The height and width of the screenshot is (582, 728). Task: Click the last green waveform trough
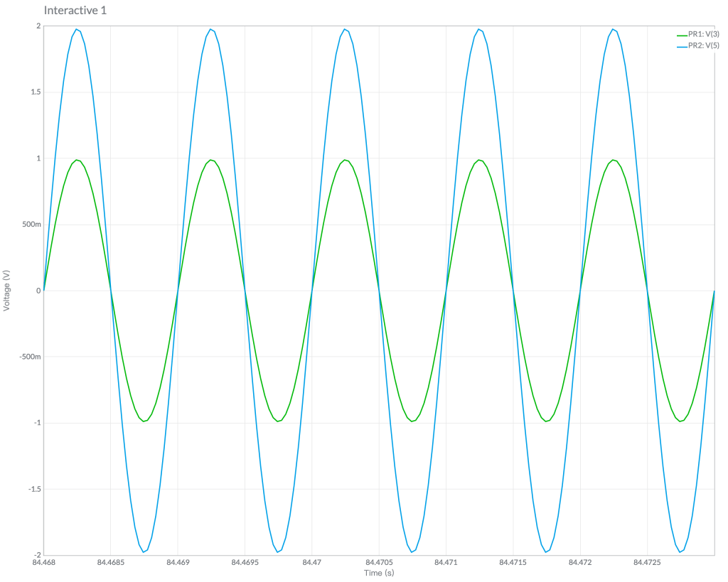click(x=680, y=421)
